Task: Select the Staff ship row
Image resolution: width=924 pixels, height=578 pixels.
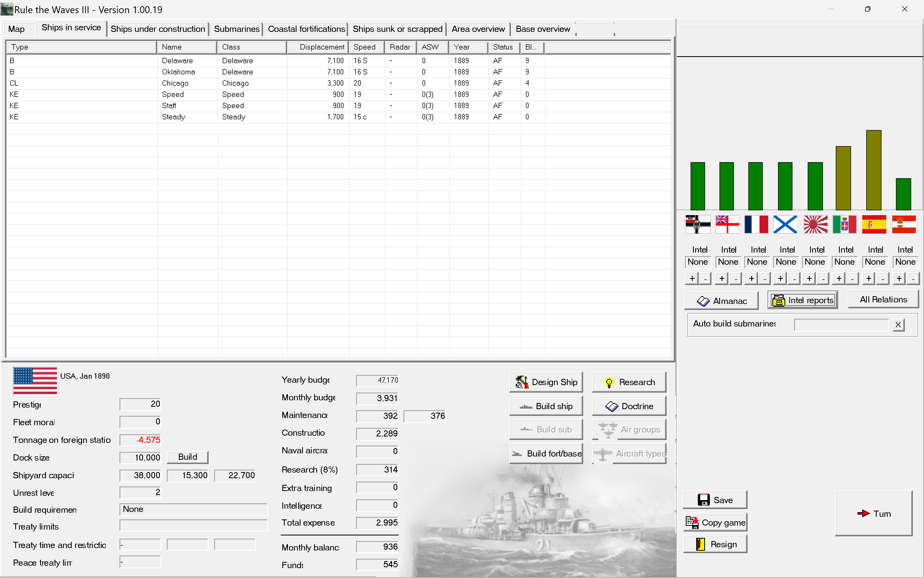Action: [338, 105]
